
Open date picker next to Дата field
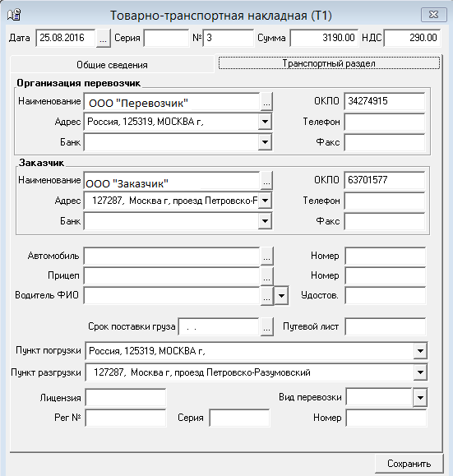click(x=104, y=38)
